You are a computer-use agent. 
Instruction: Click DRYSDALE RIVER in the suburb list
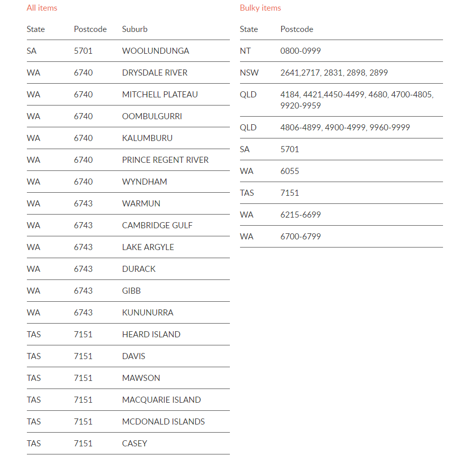pos(154,73)
